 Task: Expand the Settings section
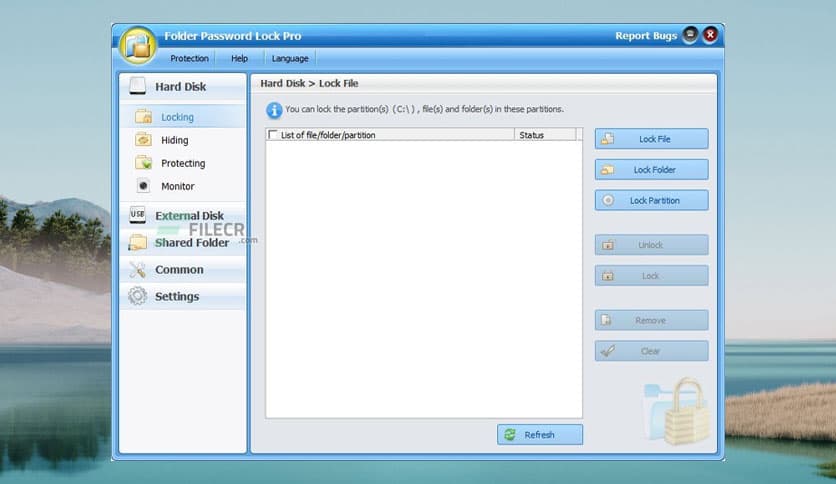(x=182, y=296)
